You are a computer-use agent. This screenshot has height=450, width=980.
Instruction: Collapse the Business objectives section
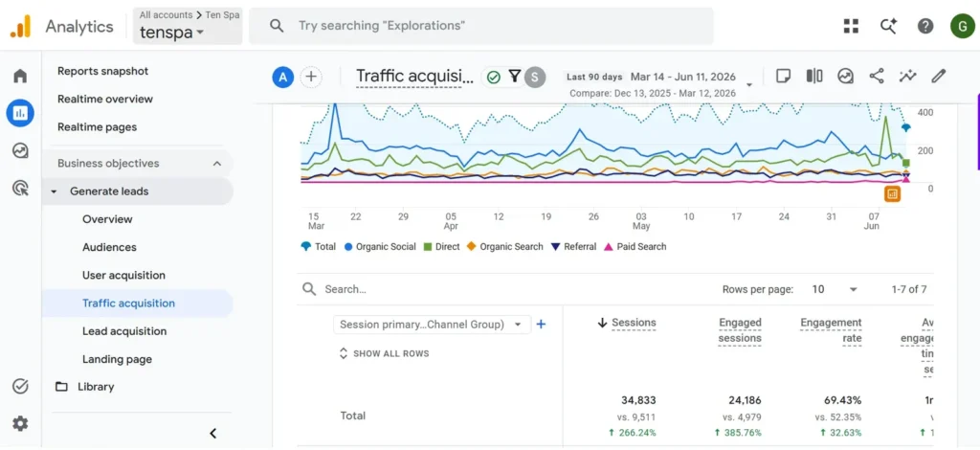[x=217, y=164]
